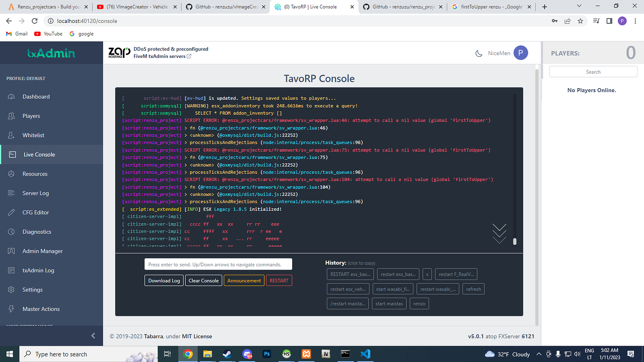The image size is (644, 362).
Task: Click the console vertical scrollbar thumb
Action: [x=515, y=241]
